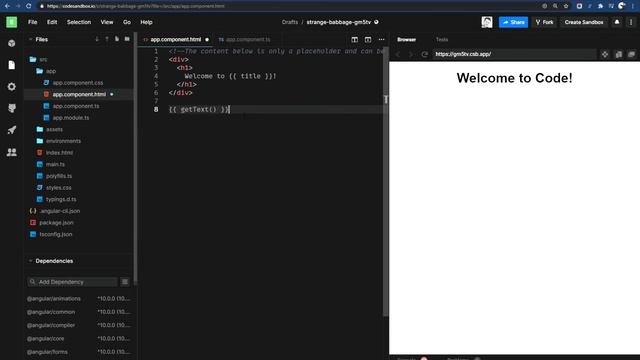Select the app.component.html editor tab
This screenshot has height=360, width=640.
click(x=176, y=40)
